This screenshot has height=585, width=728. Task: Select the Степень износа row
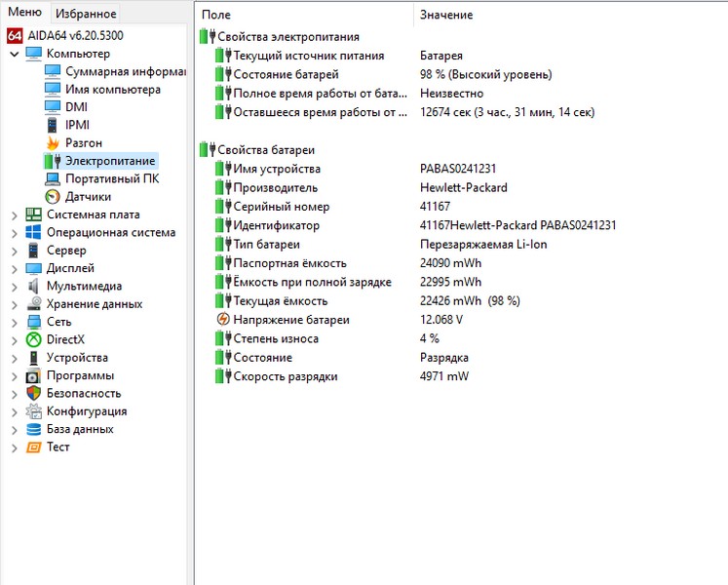tap(267, 338)
